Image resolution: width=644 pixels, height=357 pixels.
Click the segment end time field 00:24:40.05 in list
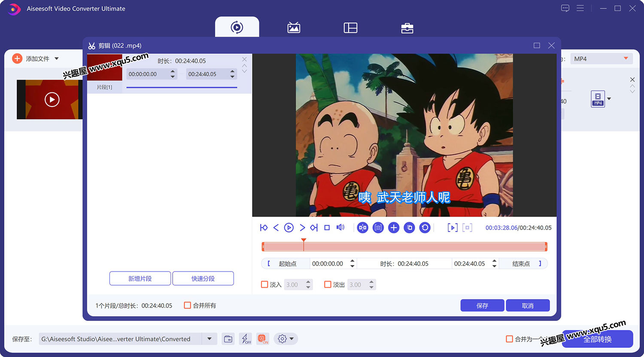tap(207, 74)
